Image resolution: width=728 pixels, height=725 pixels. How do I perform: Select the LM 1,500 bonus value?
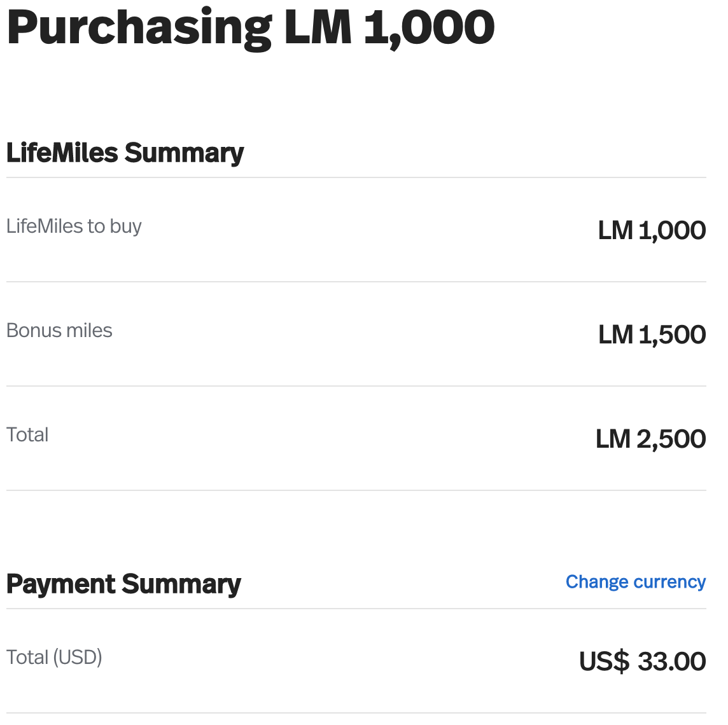pyautogui.click(x=651, y=334)
